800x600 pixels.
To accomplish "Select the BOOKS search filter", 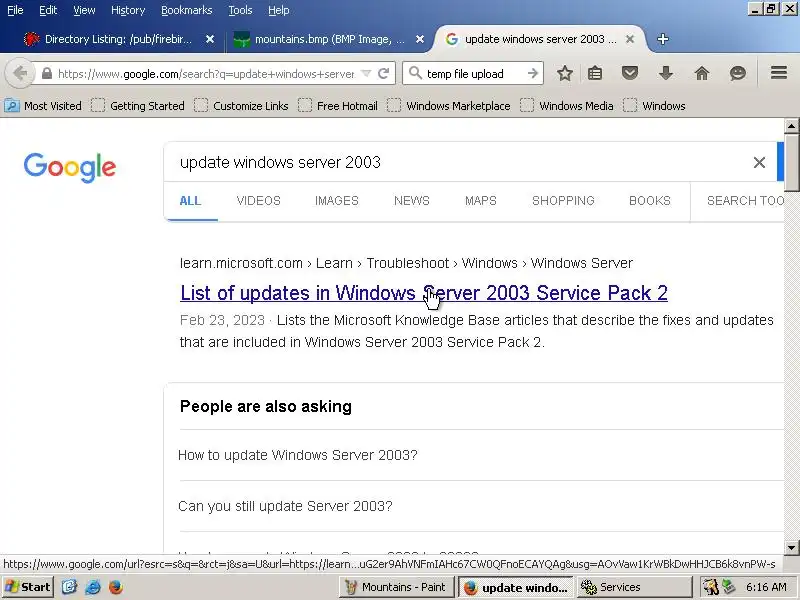I will 649,201.
